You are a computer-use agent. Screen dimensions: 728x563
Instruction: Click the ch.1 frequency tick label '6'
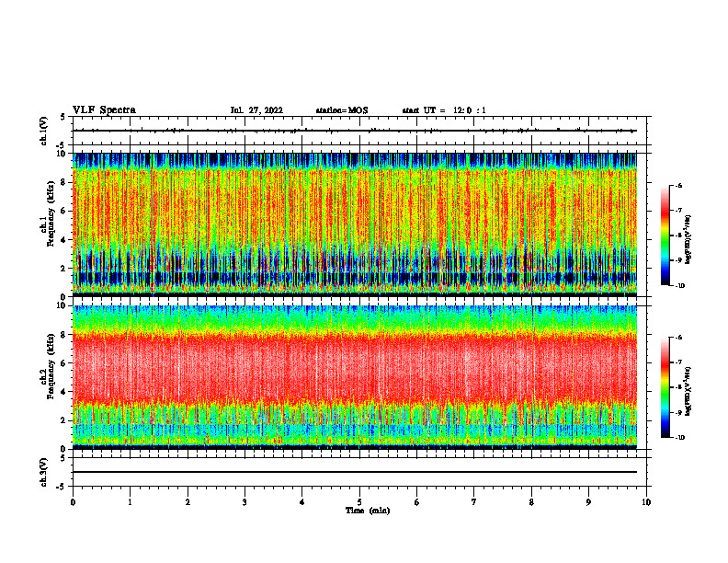(x=64, y=211)
